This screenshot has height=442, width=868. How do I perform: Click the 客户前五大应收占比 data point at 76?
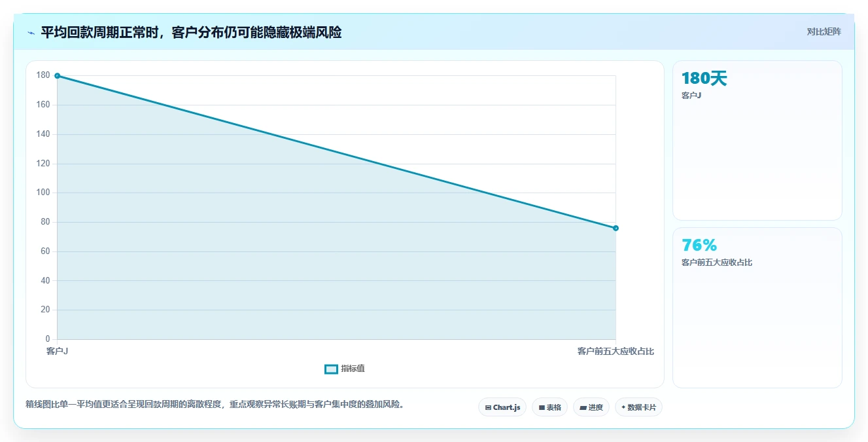[616, 228]
